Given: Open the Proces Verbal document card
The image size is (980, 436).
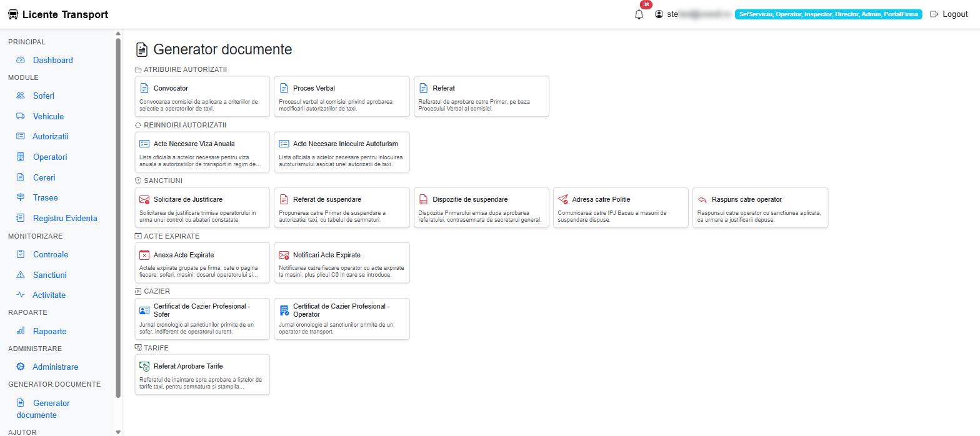Looking at the screenshot, I should pyautogui.click(x=342, y=96).
